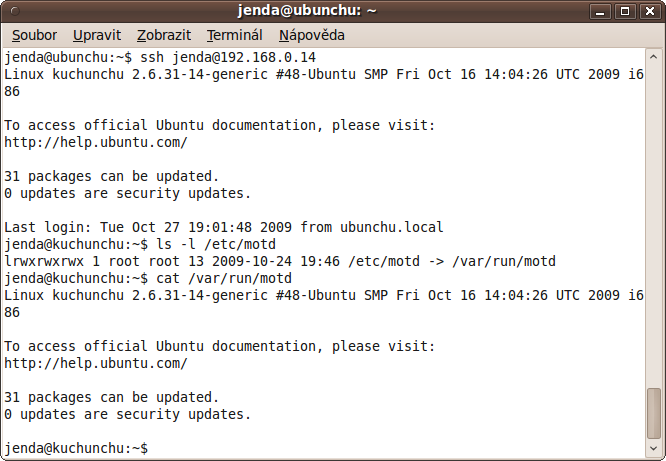
Task: Click the empty scrollbar track above the thumb
Action: coord(653,225)
